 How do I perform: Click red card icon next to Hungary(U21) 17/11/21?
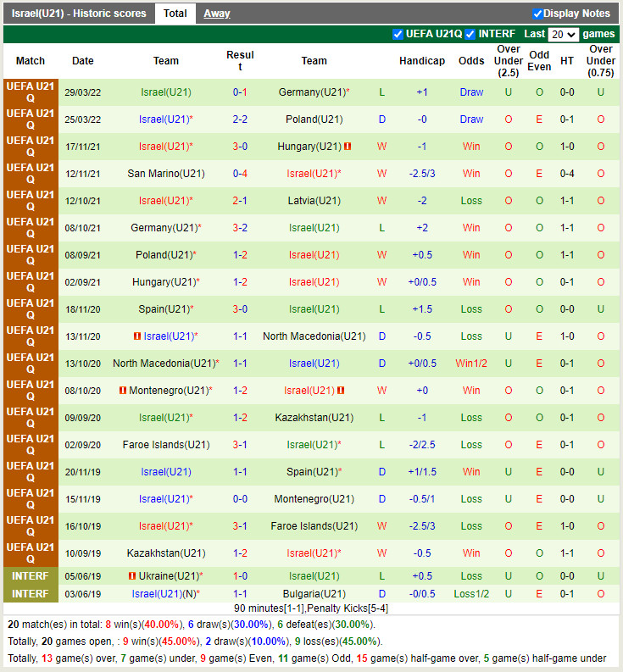pyautogui.click(x=348, y=147)
